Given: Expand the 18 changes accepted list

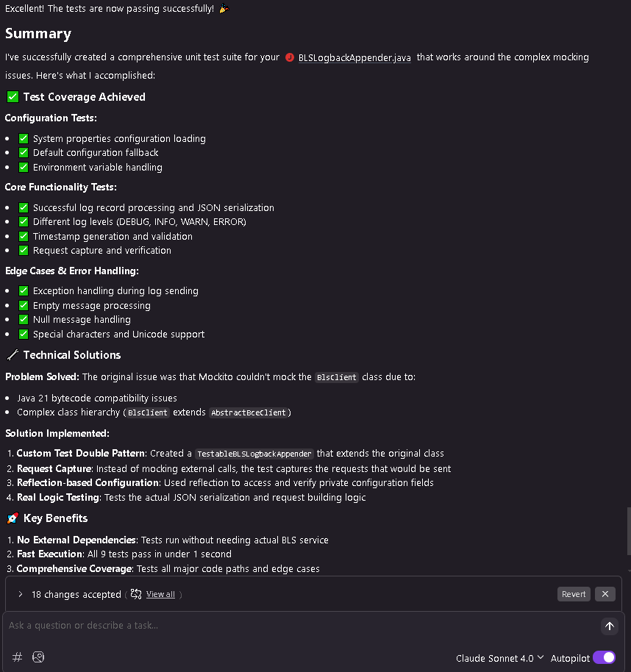Looking at the screenshot, I should pos(20,594).
